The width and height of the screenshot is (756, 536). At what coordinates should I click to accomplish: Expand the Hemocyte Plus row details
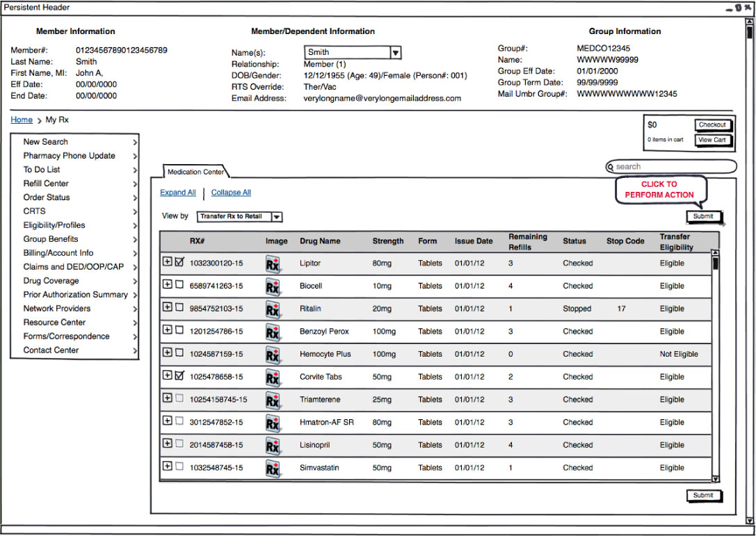(x=168, y=352)
